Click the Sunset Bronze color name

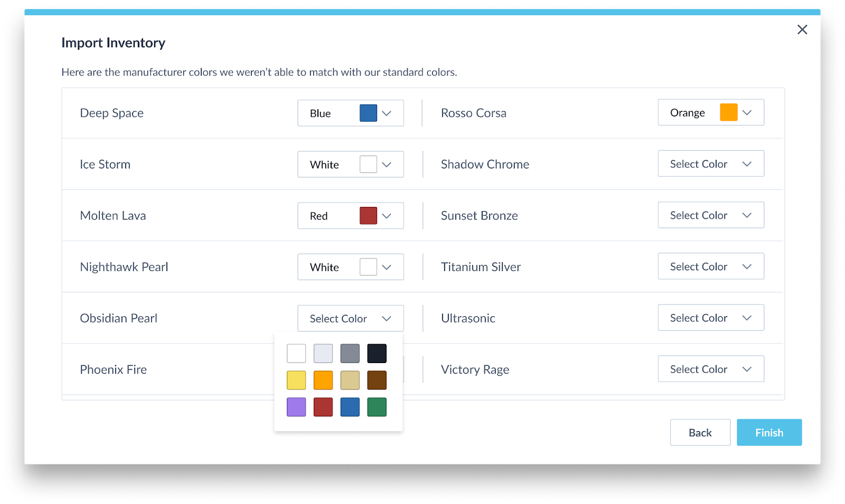click(480, 215)
